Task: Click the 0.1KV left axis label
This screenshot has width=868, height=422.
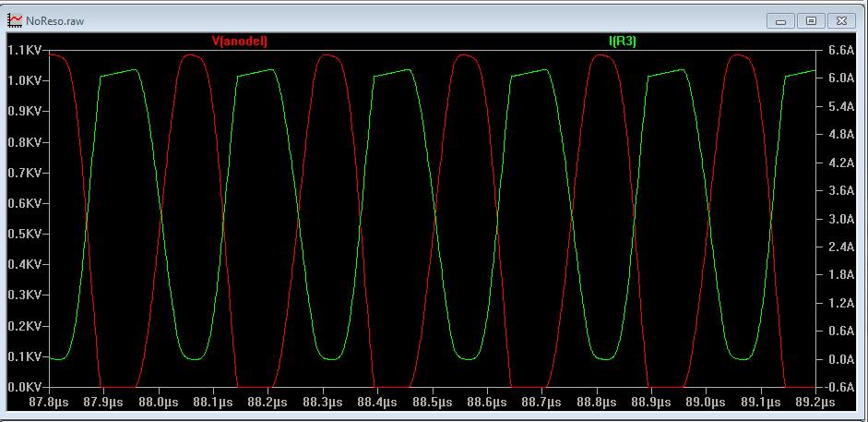Action: point(25,356)
